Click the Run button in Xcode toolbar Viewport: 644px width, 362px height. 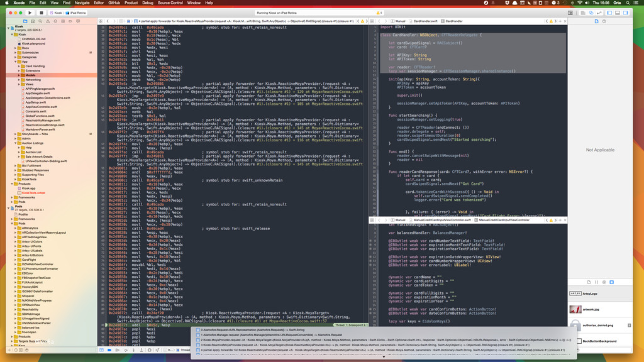(30, 13)
